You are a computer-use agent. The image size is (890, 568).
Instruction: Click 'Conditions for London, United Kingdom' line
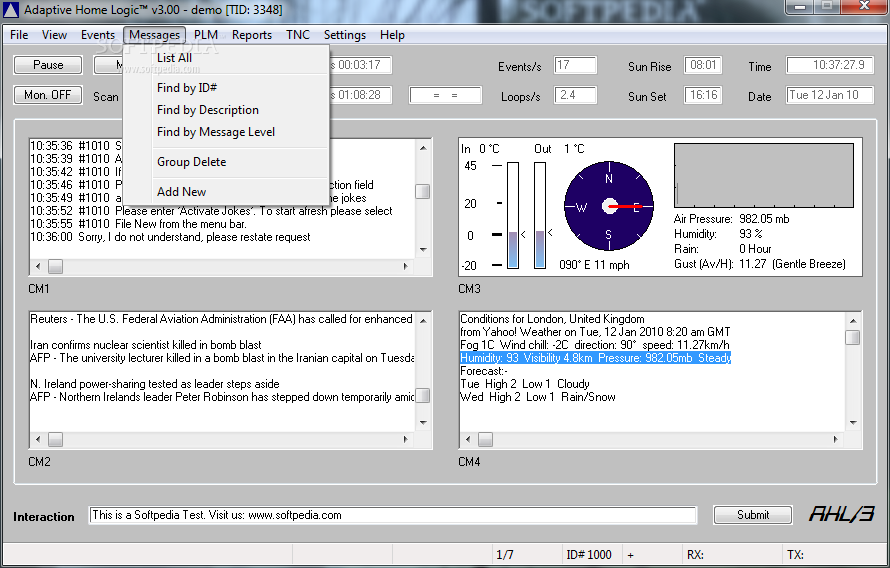coord(552,319)
